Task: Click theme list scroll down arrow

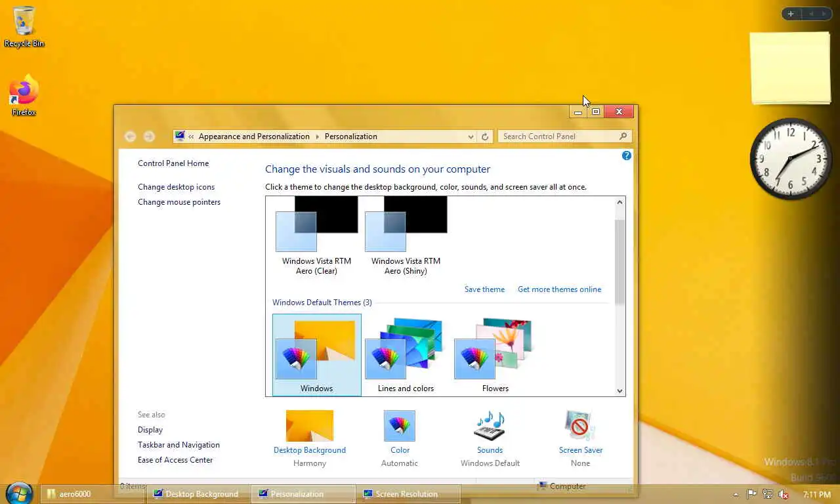Action: (x=619, y=390)
